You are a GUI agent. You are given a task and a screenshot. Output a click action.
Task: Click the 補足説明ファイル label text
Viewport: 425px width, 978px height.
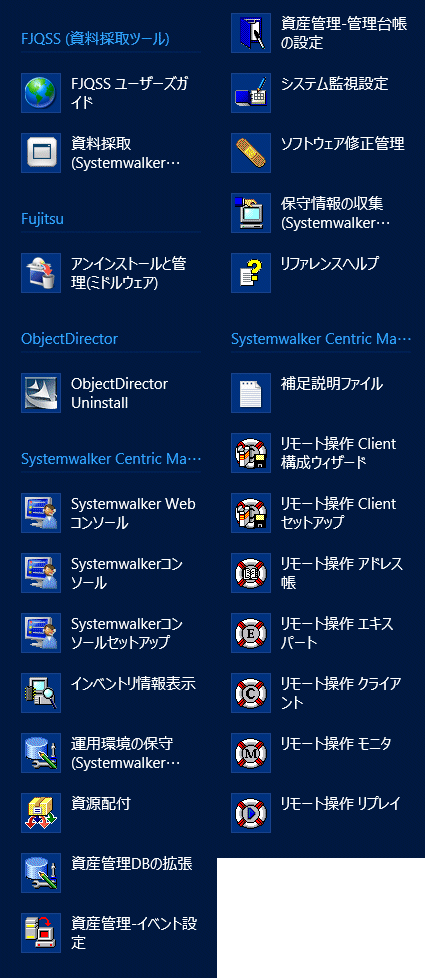(x=331, y=384)
